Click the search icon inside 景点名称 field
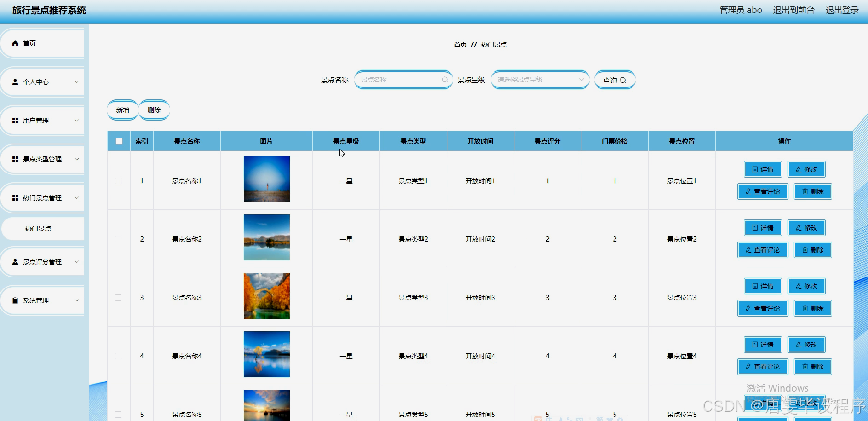 coord(445,80)
